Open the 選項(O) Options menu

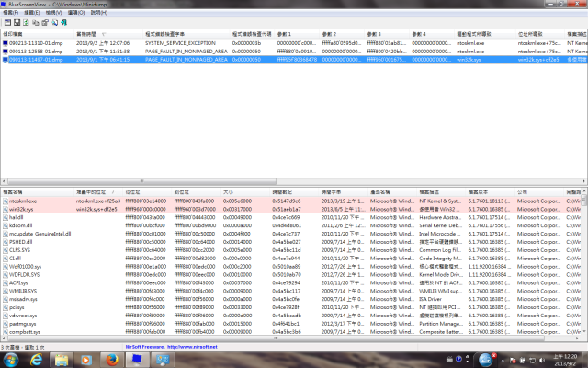pyautogui.click(x=76, y=13)
